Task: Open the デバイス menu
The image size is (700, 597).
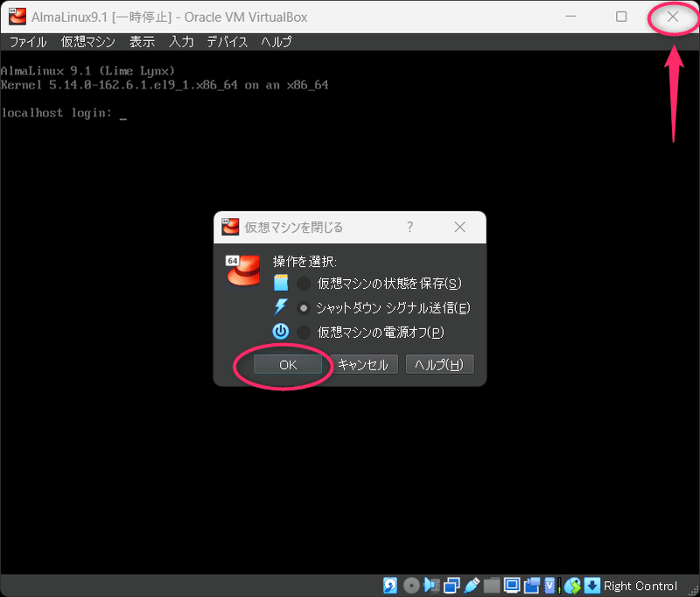Action: point(227,42)
